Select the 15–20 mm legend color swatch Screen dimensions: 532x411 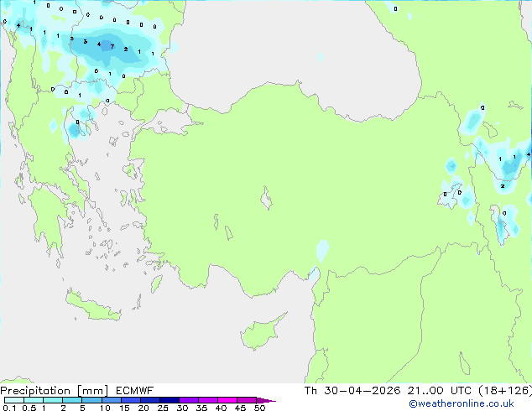coord(130,400)
